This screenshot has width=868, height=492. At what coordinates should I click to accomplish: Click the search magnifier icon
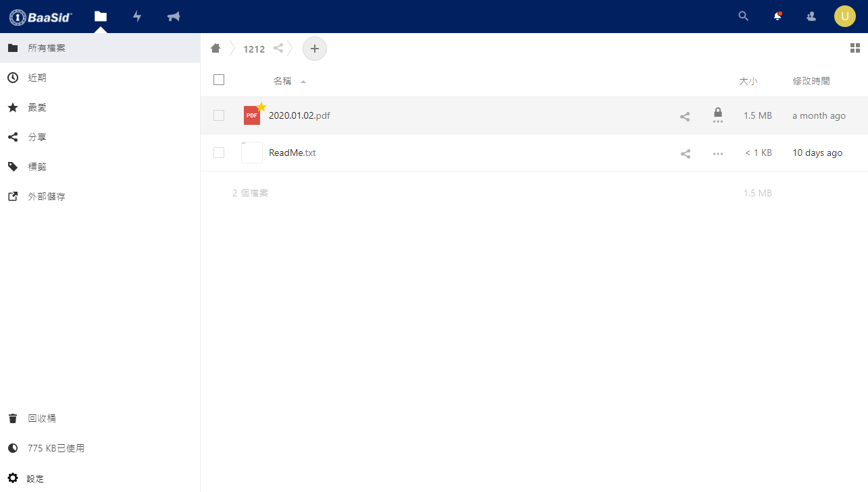click(x=744, y=16)
